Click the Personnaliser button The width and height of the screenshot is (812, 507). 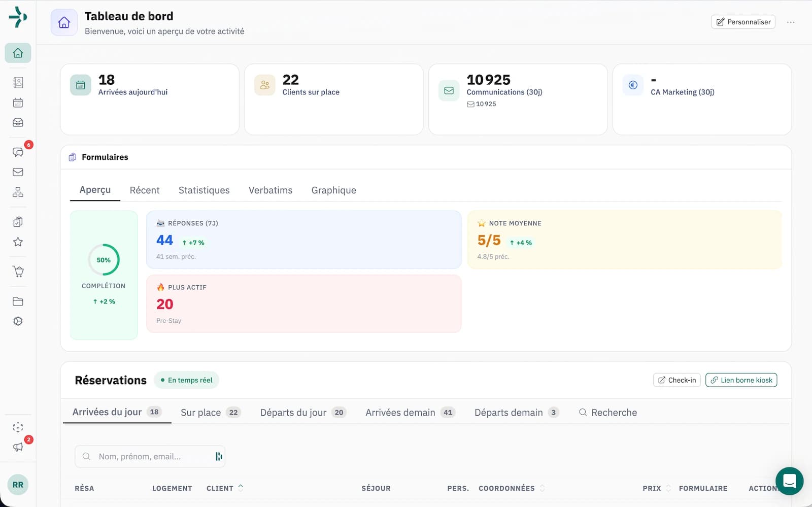click(743, 22)
